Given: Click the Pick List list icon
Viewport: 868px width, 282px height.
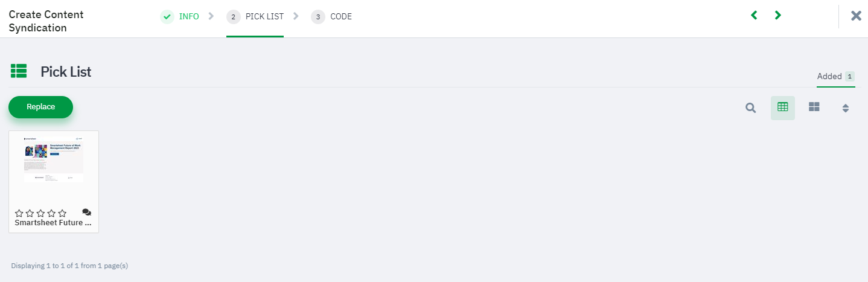Looking at the screenshot, I should click(x=19, y=71).
